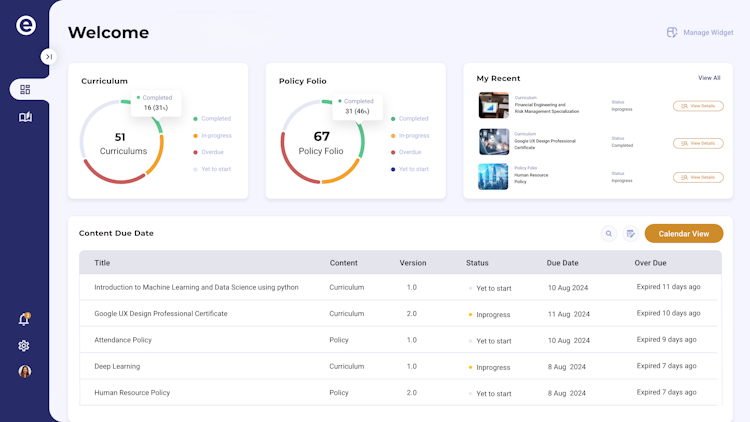Click the Due Date column header

(562, 263)
